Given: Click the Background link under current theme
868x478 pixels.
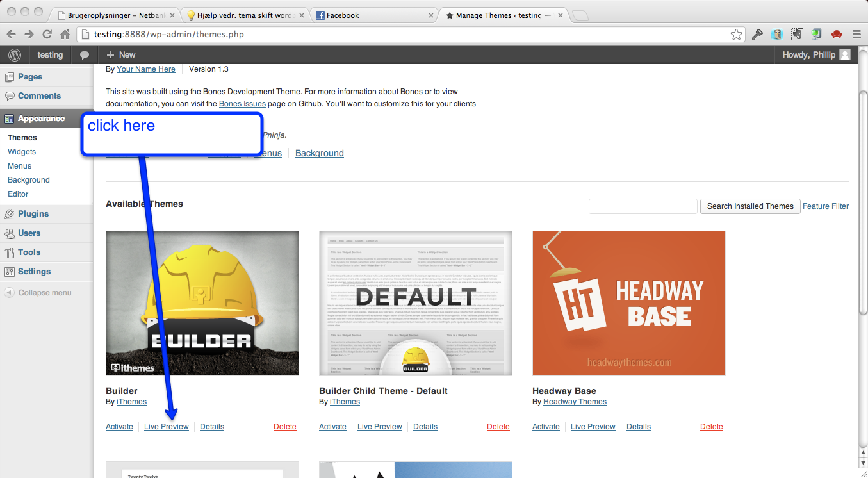Looking at the screenshot, I should (x=320, y=154).
